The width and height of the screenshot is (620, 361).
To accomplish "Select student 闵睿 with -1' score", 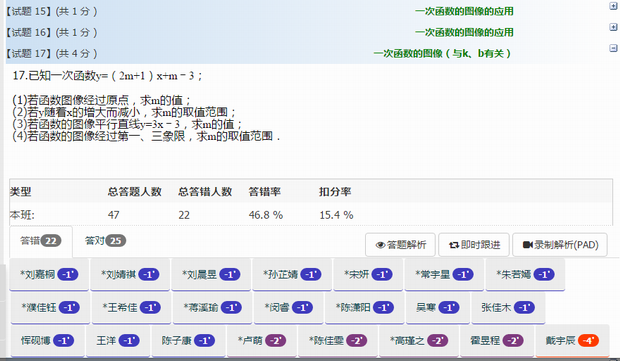I will [289, 307].
